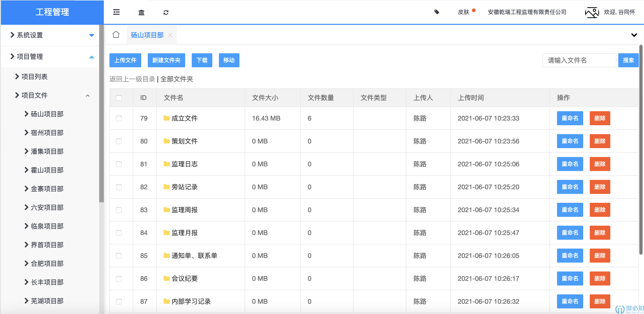
Task: Click the user avatar image icon
Action: [x=592, y=12]
